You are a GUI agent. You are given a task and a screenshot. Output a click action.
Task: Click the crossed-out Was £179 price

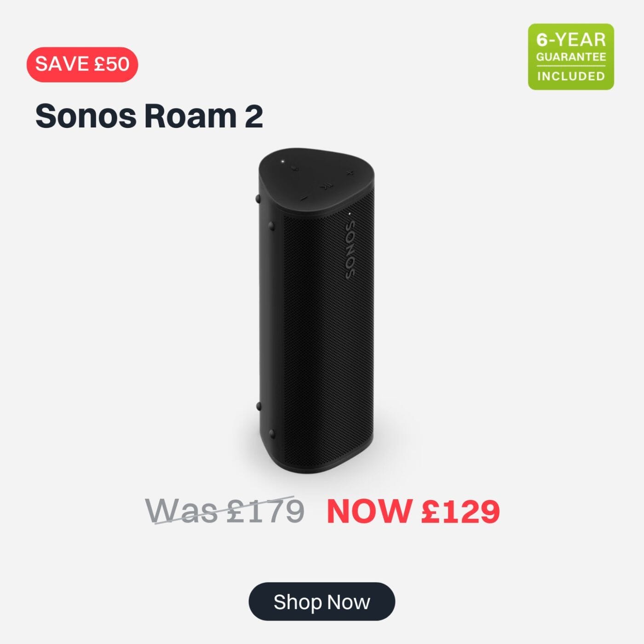[x=224, y=511]
